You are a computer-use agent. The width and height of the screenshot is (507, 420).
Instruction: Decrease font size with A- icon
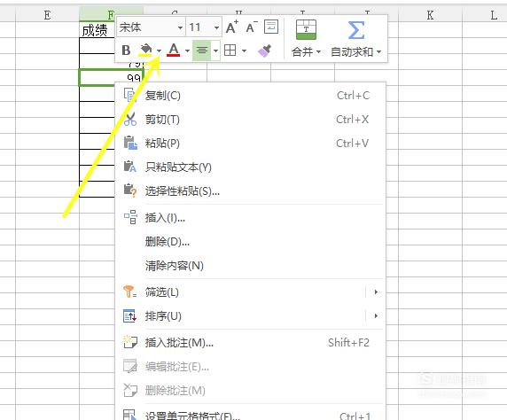[252, 27]
